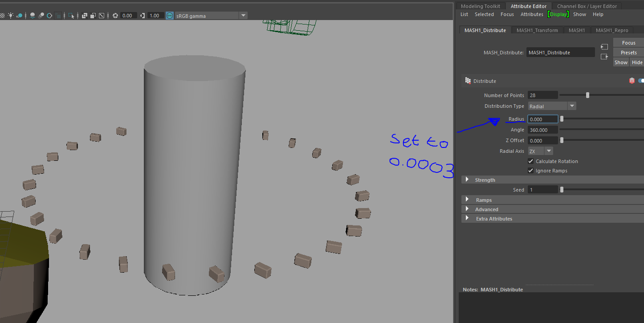Open the Radial Axis ZX dropdown
Viewport: 644px width, 323px height.
pyautogui.click(x=548, y=151)
